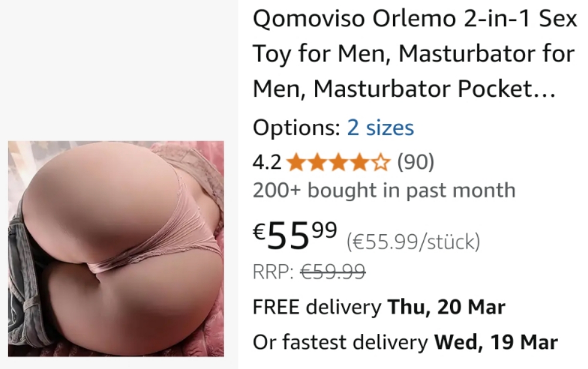Click the struck-through RRP €59.99

pos(333,271)
